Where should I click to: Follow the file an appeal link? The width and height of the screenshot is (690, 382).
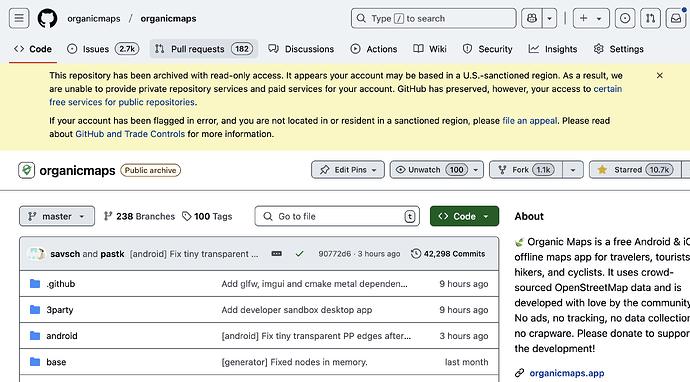529,121
